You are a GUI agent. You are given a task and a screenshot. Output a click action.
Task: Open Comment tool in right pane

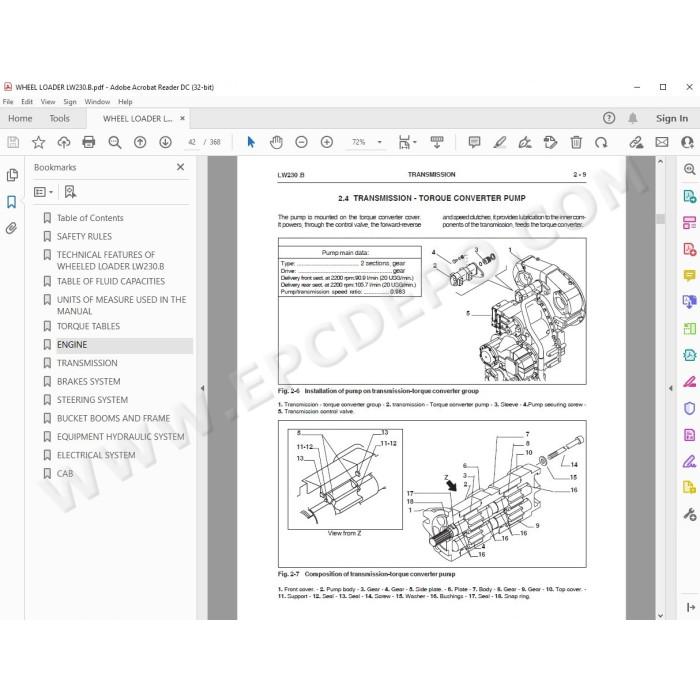689,275
